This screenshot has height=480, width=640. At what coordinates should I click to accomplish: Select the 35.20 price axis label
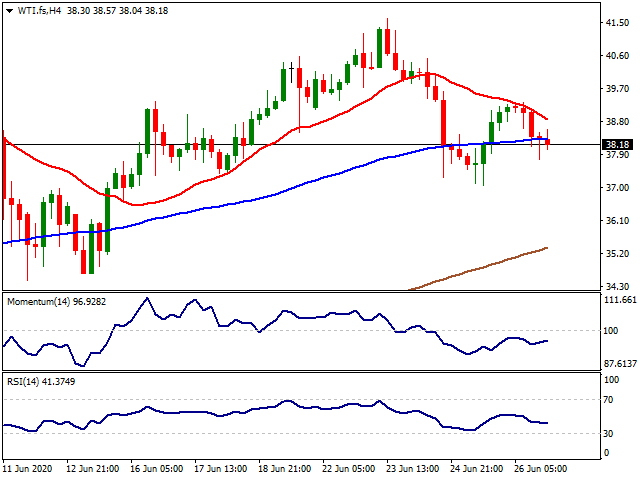tap(617, 254)
